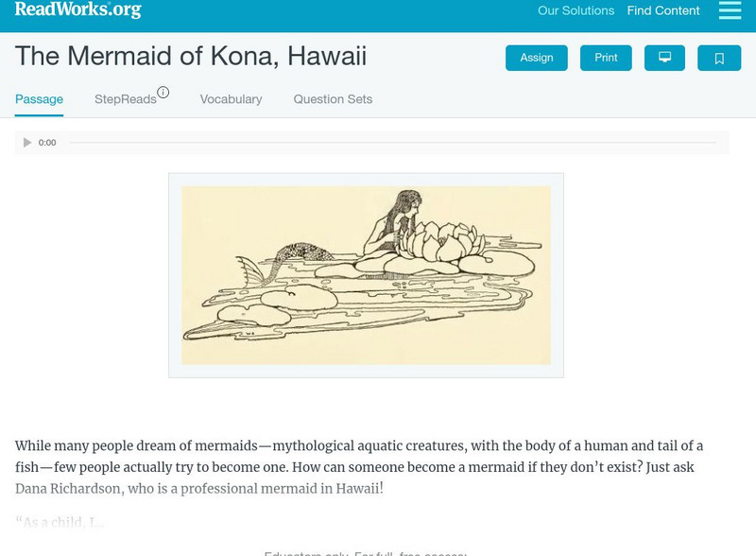Viewport: 756px width, 556px height.
Task: Switch to the Passage tab
Action: point(39,99)
